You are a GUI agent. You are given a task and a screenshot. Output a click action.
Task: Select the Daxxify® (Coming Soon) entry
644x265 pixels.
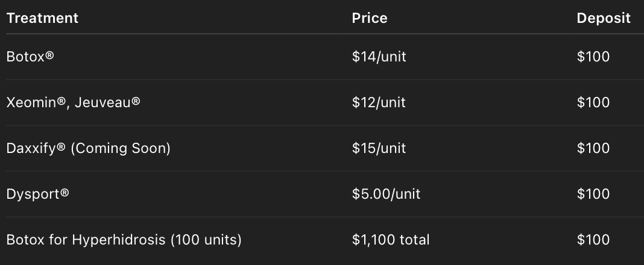88,148
